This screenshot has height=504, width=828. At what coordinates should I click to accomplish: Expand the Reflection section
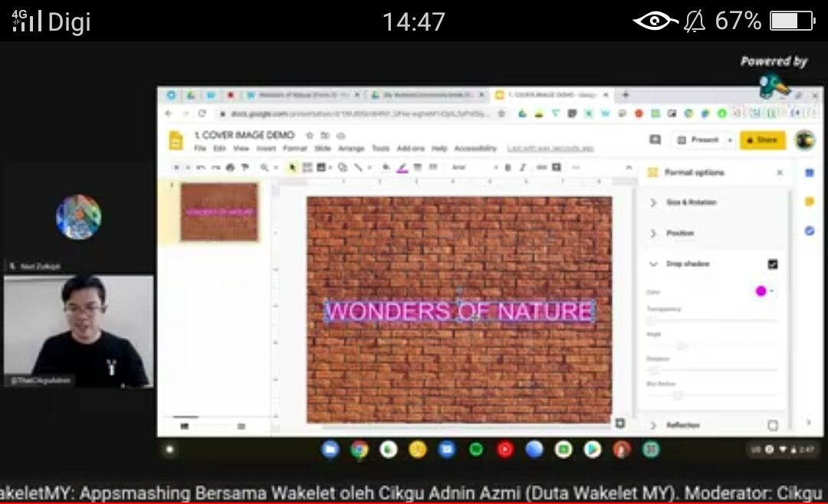pyautogui.click(x=653, y=425)
